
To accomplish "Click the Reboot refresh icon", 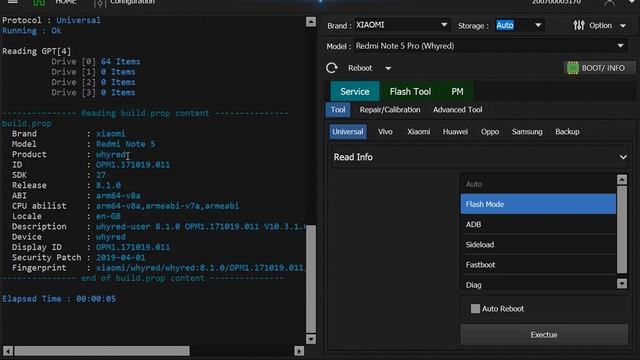I will tap(332, 68).
